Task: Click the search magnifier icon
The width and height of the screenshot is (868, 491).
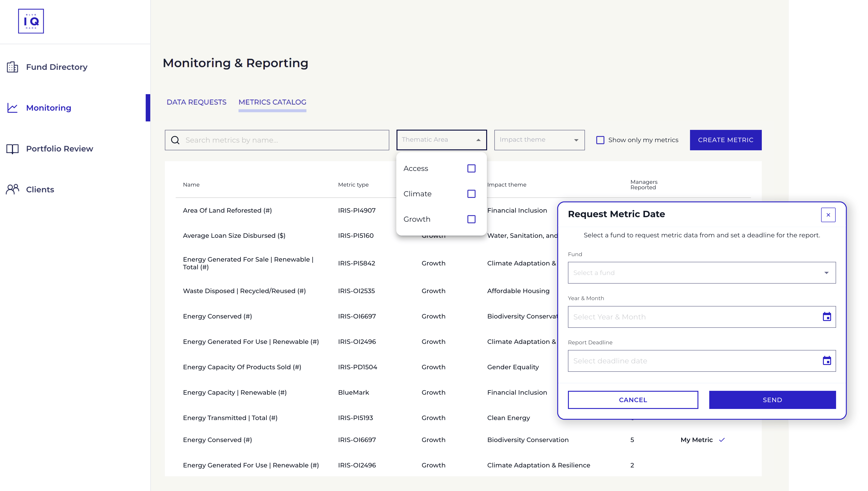Action: pyautogui.click(x=175, y=140)
